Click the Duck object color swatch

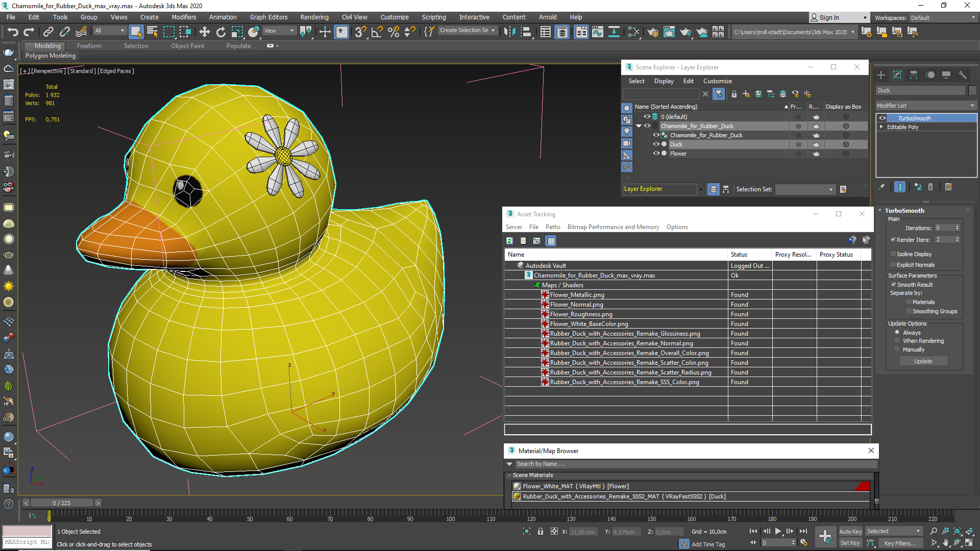pyautogui.click(x=972, y=90)
